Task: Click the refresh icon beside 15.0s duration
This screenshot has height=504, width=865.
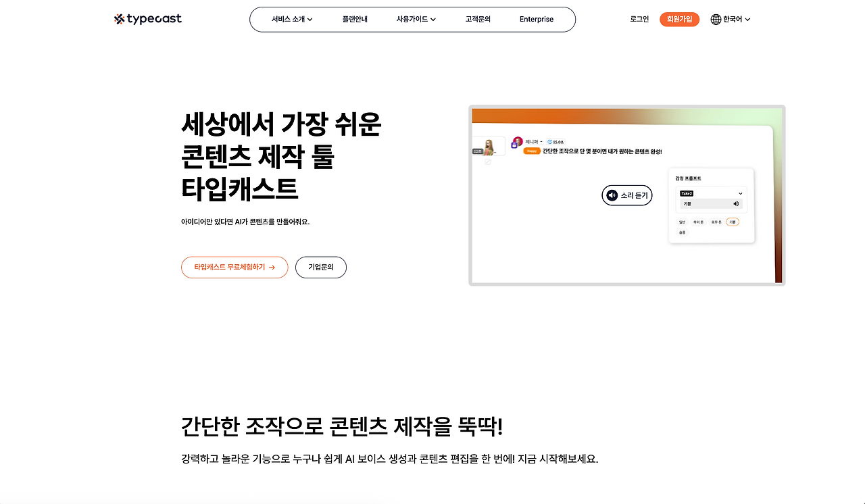Action: [549, 142]
